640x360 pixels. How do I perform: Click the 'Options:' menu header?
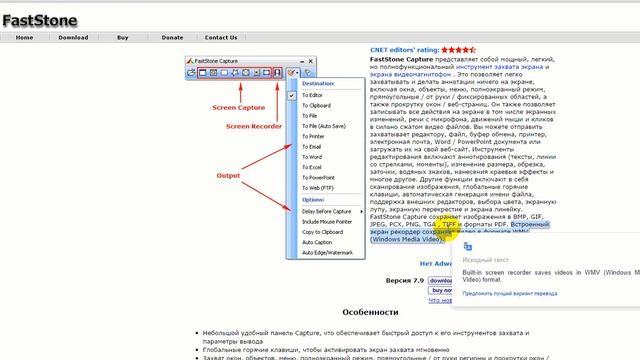(313, 200)
